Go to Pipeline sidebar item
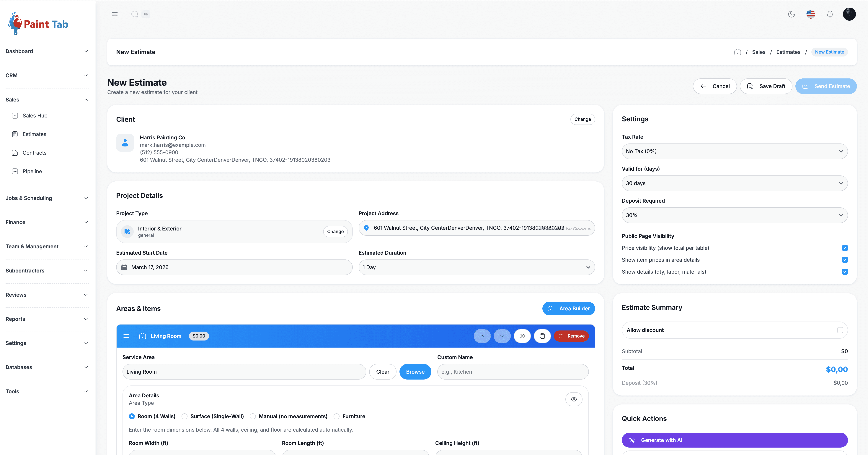 (x=32, y=171)
